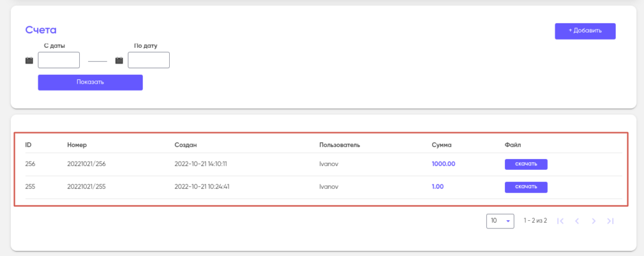
Task: Click the 1.00 sum link
Action: [x=438, y=187]
